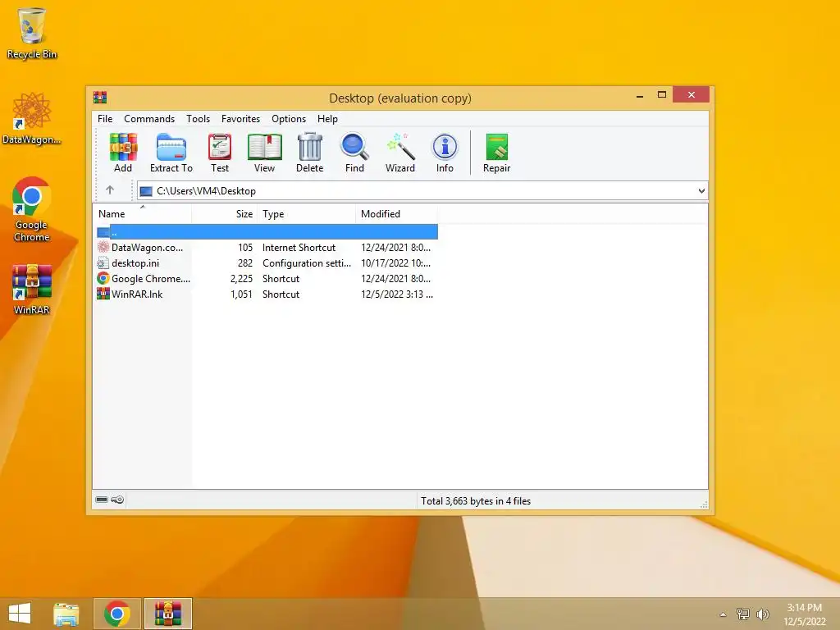840x630 pixels.
Task: Select the desktop.ini file
Action: 267,263
